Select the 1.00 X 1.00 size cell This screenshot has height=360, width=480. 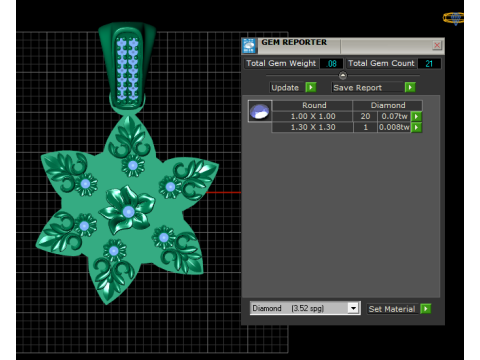(313, 116)
